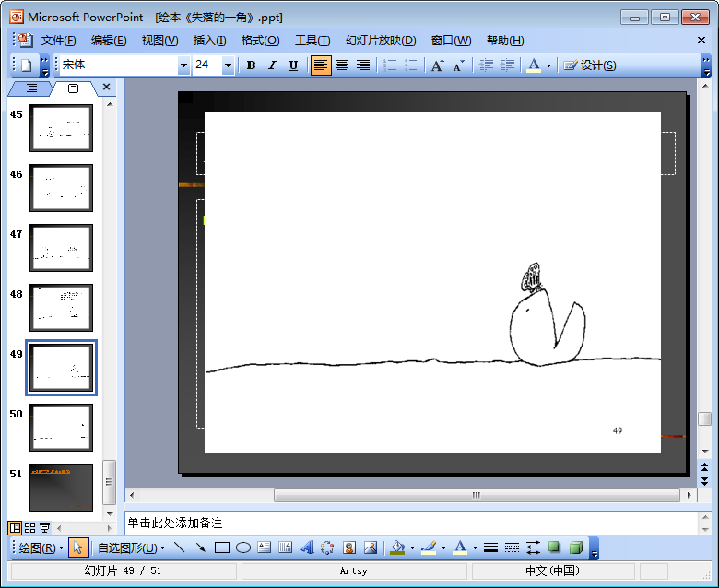Click in the notes area 单击此处添加备注

(411, 523)
